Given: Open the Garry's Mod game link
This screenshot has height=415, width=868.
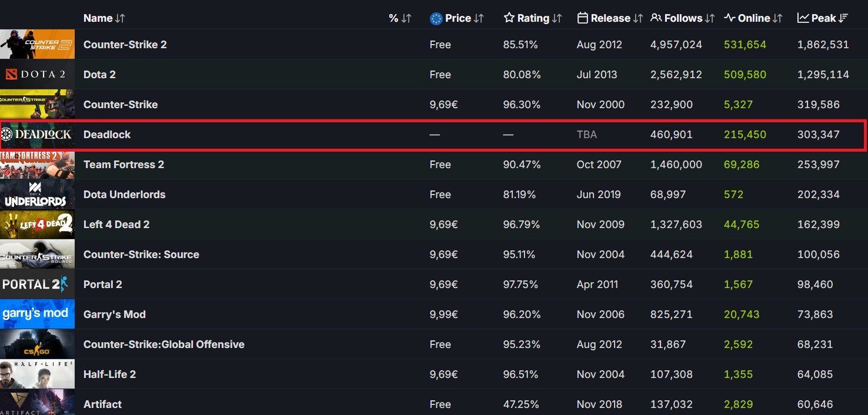Looking at the screenshot, I should coord(115,314).
